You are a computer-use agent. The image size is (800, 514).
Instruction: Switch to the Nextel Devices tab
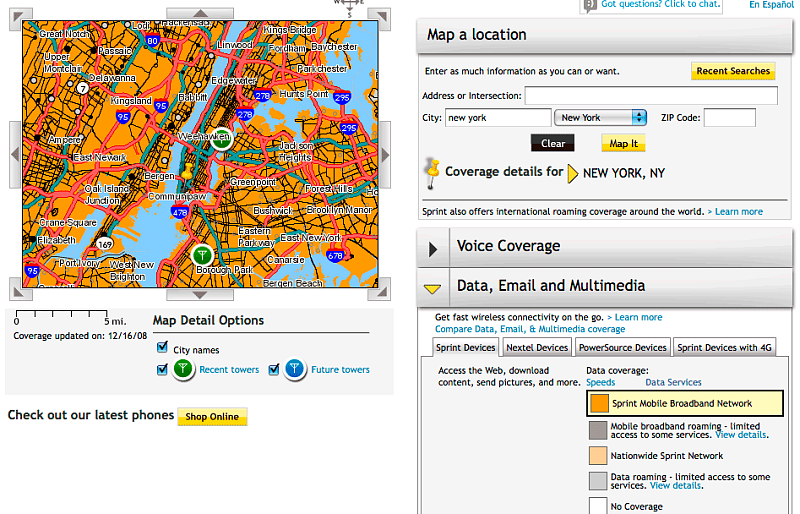537,348
